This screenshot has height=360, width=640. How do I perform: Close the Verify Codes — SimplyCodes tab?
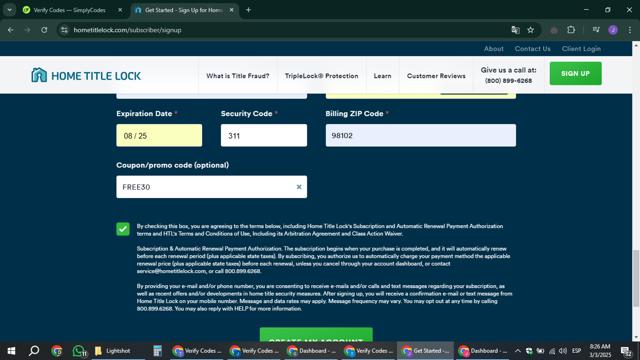[x=120, y=10]
